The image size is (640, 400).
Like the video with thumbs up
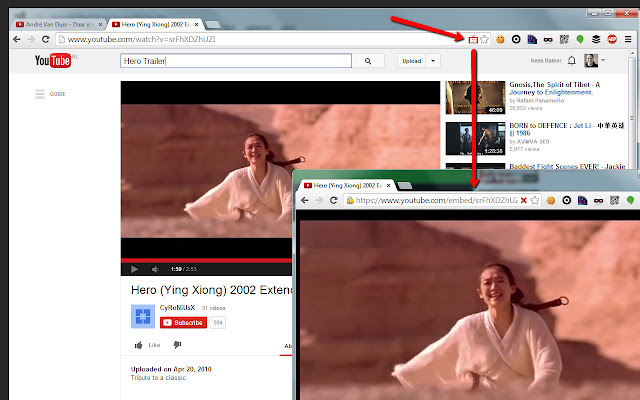coord(139,345)
